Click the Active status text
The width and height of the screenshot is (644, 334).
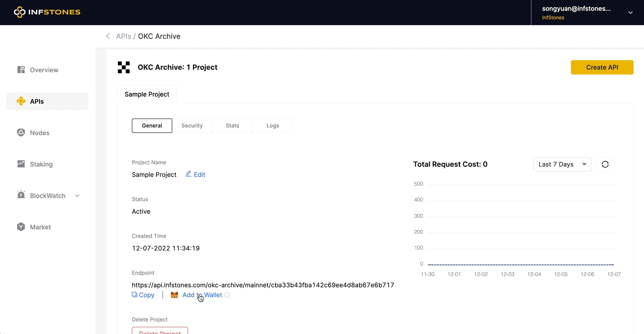141,211
